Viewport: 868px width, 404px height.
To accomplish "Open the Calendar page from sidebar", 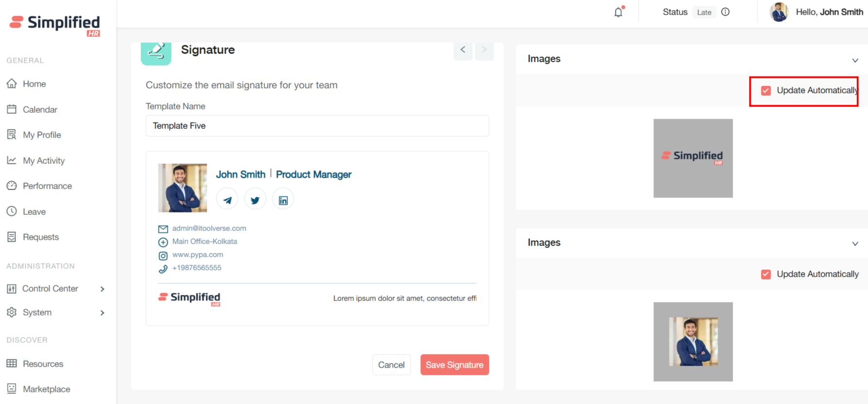I will click(40, 109).
